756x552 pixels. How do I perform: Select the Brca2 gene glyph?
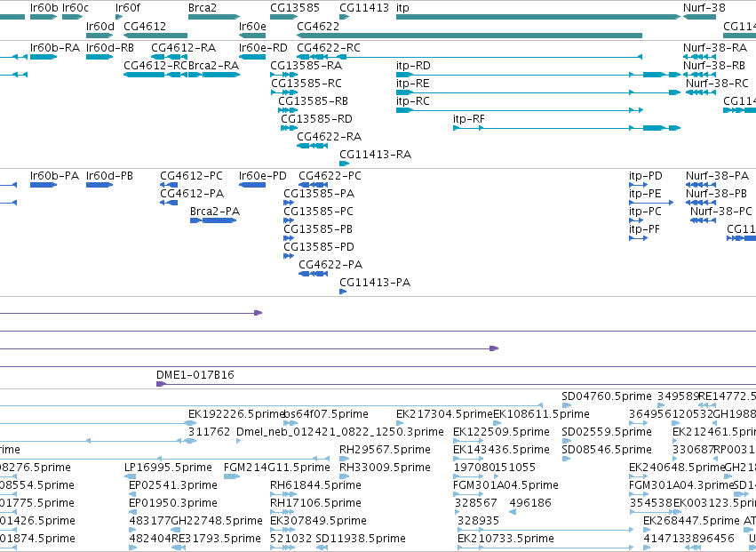point(214,18)
